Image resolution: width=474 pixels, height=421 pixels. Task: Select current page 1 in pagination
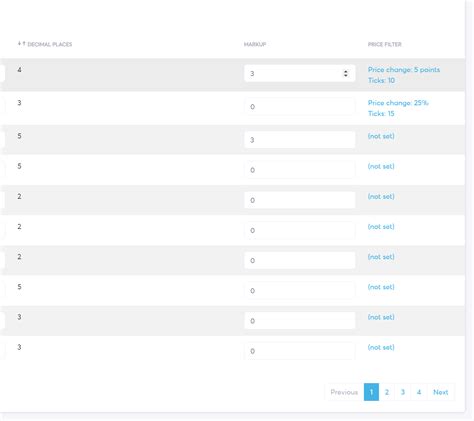coord(371,392)
